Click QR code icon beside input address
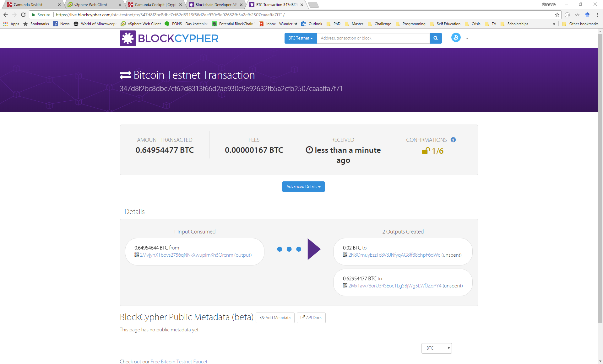This screenshot has width=603, height=364. [137, 255]
